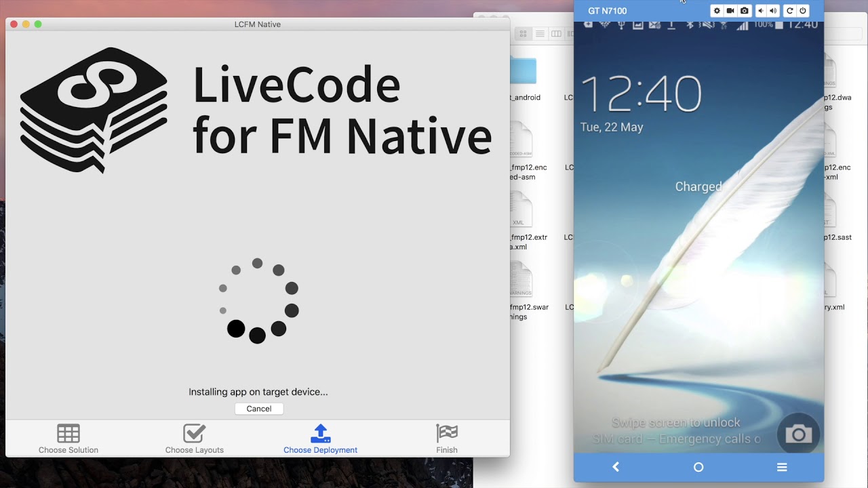Tap the phone's Menu button

[782, 467]
